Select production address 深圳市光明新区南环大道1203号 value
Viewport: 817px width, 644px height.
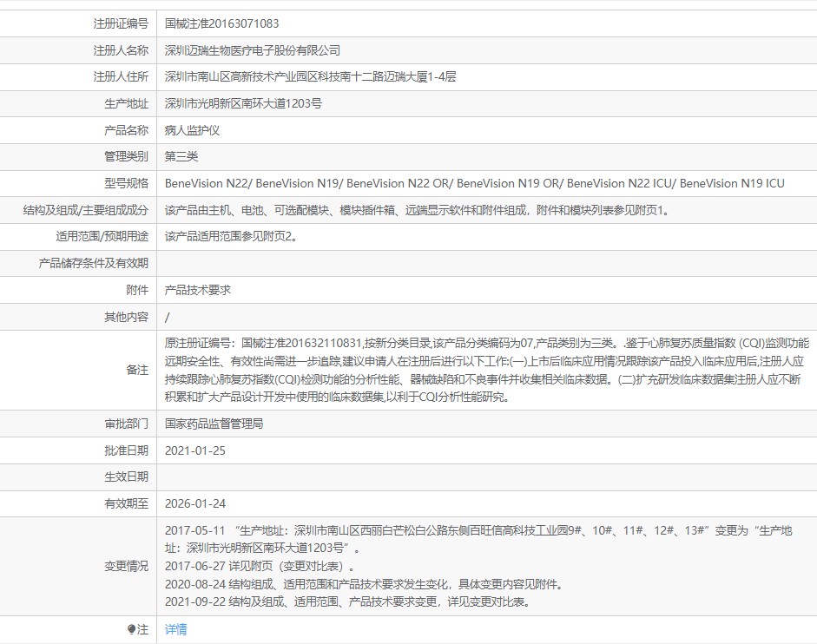click(x=243, y=103)
